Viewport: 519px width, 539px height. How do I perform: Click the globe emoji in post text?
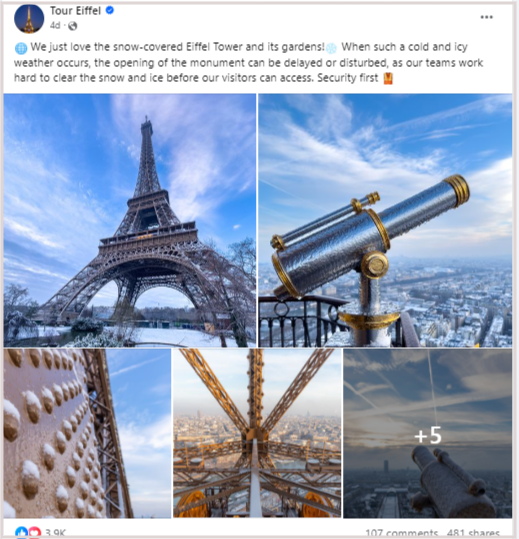point(21,48)
